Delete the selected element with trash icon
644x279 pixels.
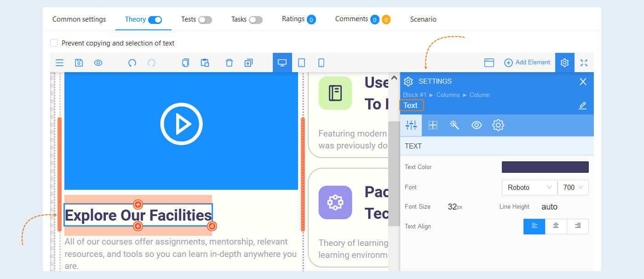pos(229,63)
